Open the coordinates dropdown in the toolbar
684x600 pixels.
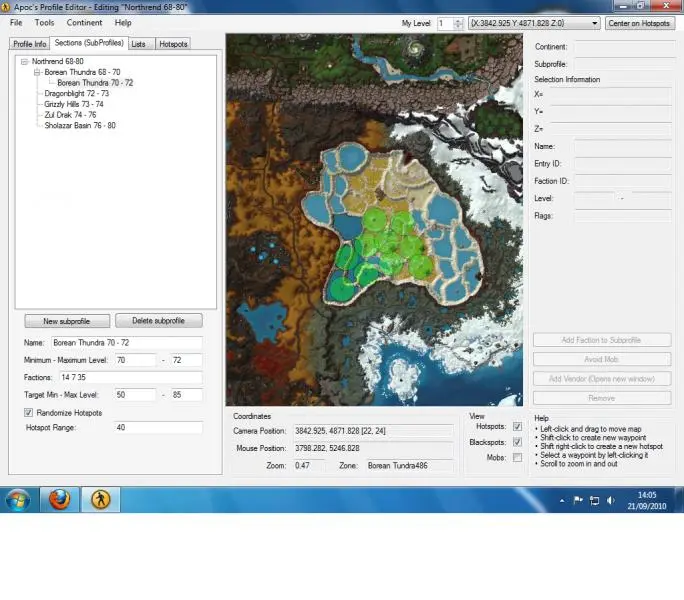pyautogui.click(x=594, y=22)
